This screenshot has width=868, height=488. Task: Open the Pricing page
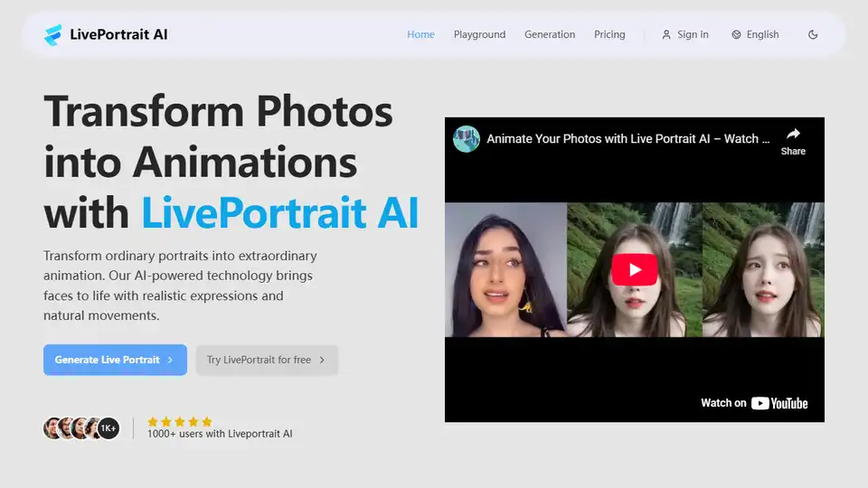coord(609,34)
